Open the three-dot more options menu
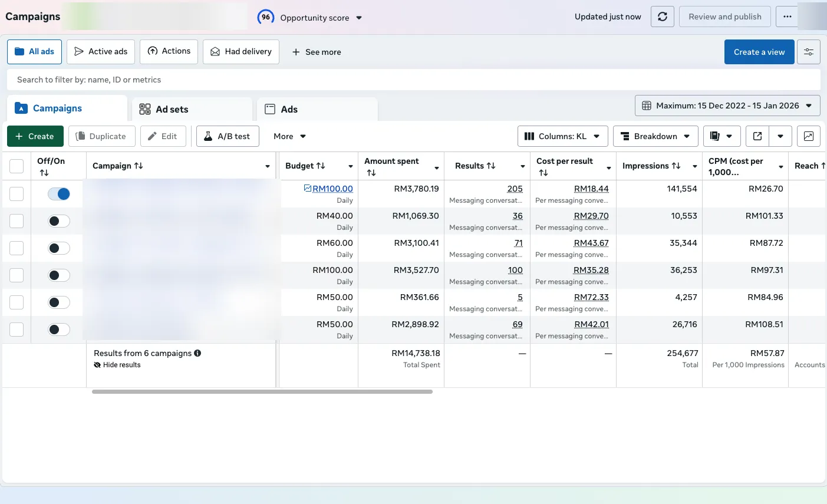 (788, 17)
